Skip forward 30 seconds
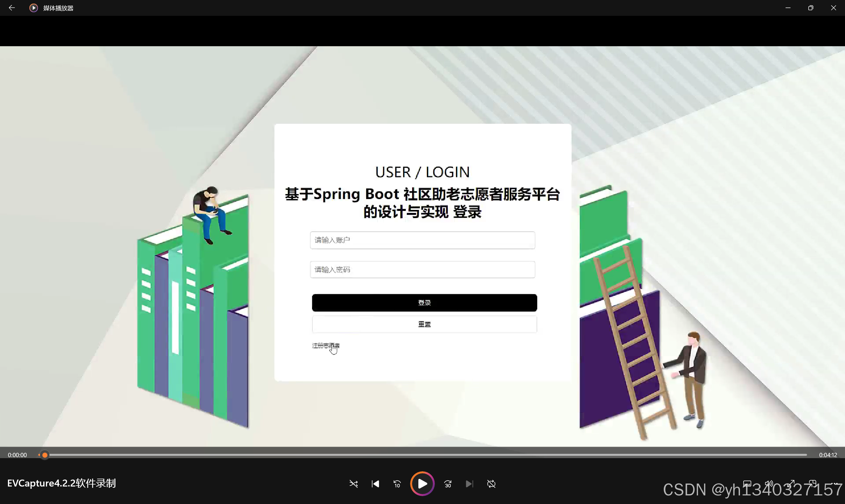 [x=448, y=484]
